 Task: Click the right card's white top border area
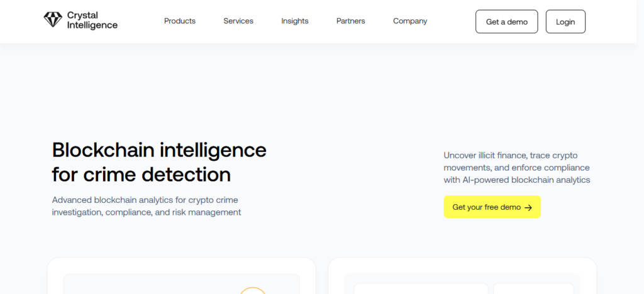pyautogui.click(x=462, y=264)
